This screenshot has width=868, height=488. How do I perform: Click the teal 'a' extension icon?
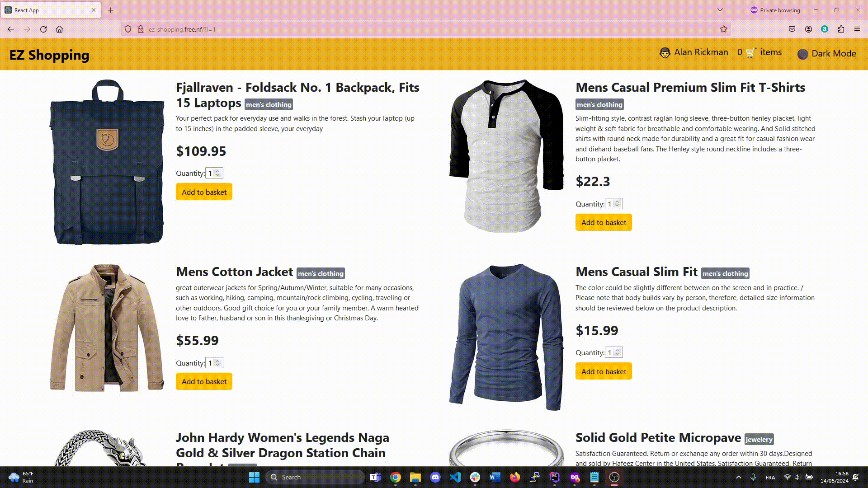coord(825,29)
